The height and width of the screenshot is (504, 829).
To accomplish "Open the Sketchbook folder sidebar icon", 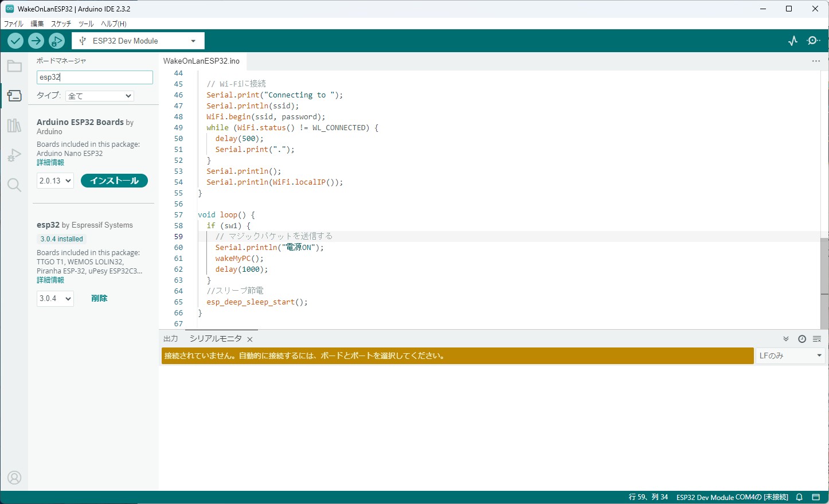I will click(14, 66).
